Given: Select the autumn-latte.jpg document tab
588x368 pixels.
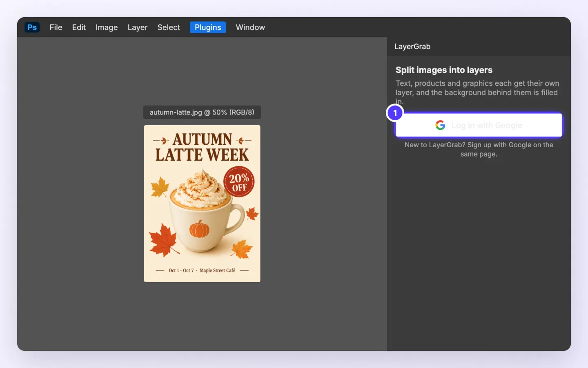Looking at the screenshot, I should point(202,112).
